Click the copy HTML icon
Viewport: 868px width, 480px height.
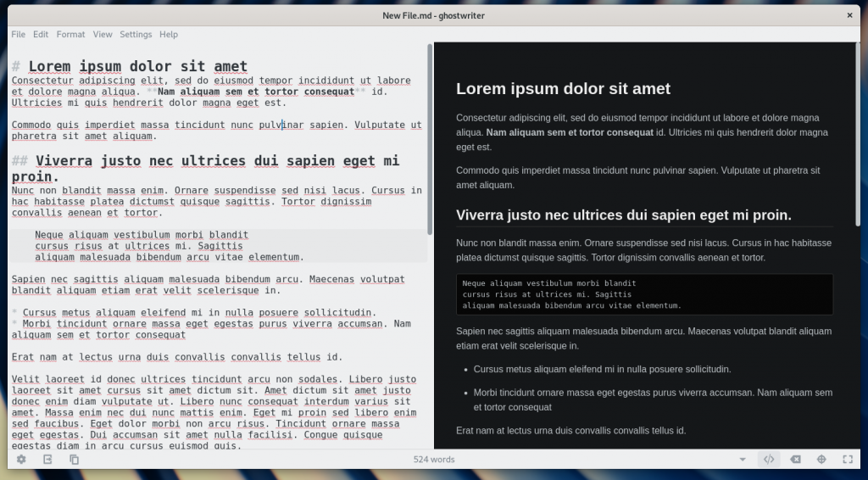tap(75, 459)
